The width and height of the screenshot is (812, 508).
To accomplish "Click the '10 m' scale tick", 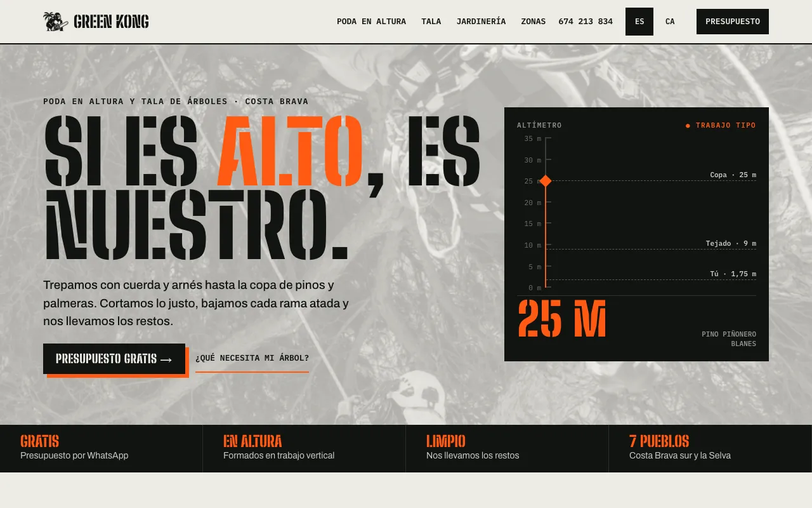I will [x=532, y=245].
